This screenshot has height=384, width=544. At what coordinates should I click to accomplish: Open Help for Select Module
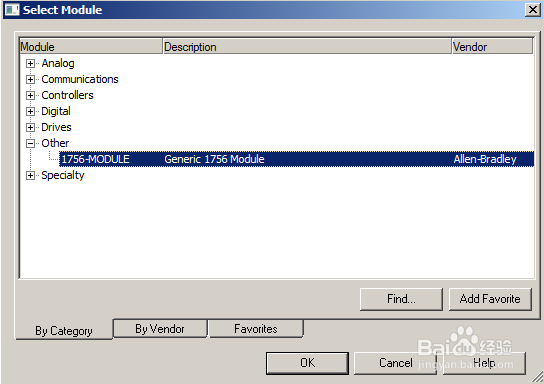(x=484, y=363)
